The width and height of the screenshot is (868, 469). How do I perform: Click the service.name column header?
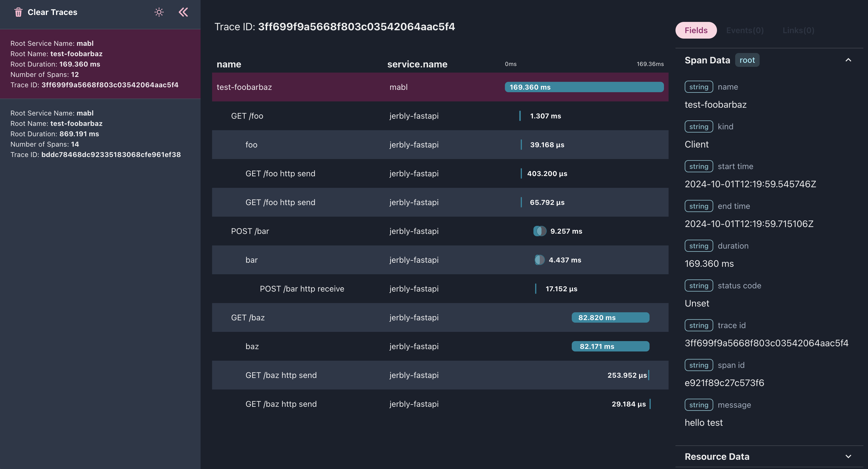[417, 64]
